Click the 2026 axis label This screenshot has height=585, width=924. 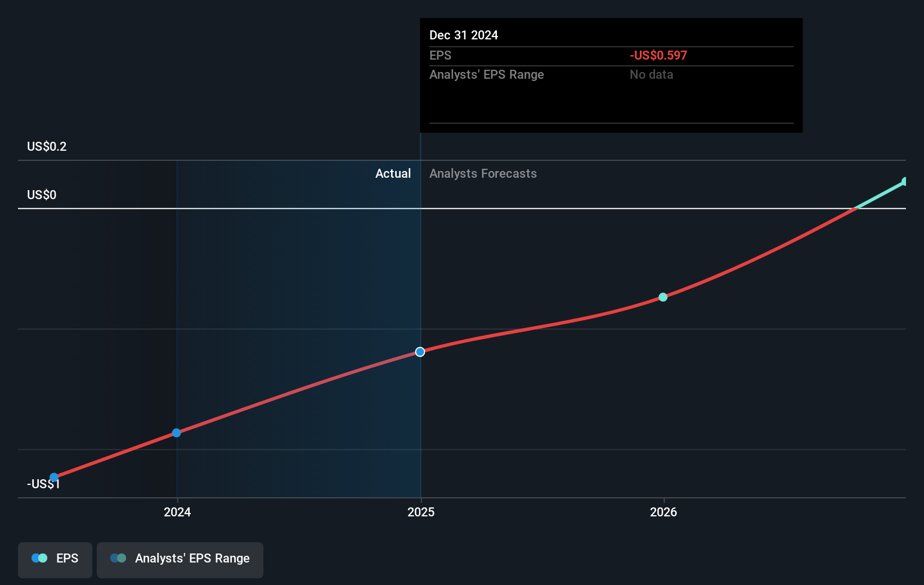click(x=663, y=512)
